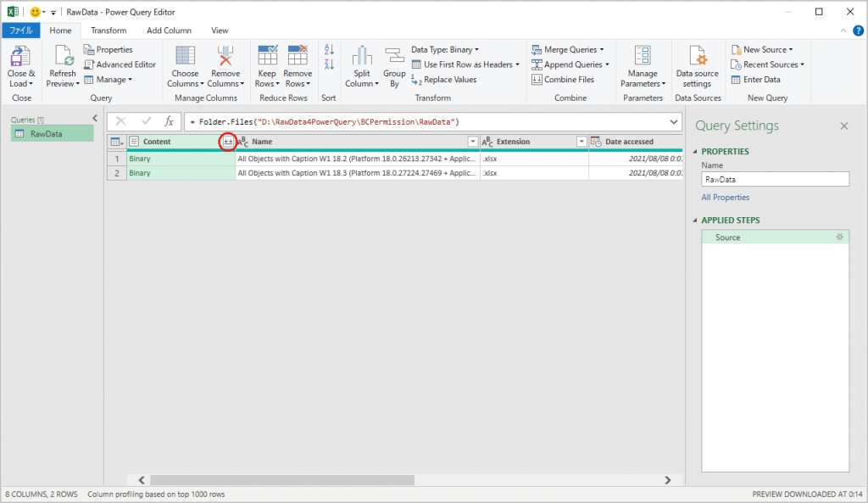Image resolution: width=868 pixels, height=503 pixels.
Task: Open Quick Access Toolbar customize arrow
Action: [x=53, y=12]
